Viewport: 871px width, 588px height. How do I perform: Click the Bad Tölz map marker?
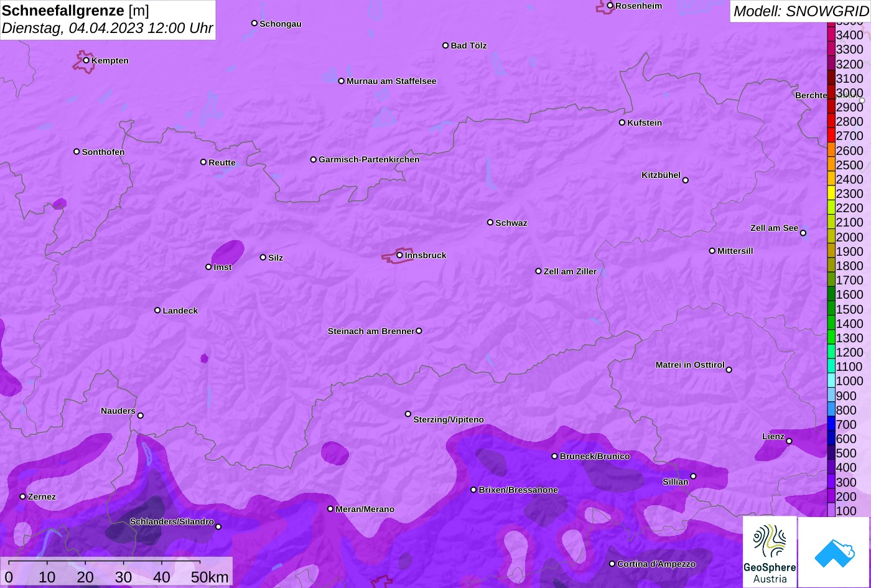(445, 45)
